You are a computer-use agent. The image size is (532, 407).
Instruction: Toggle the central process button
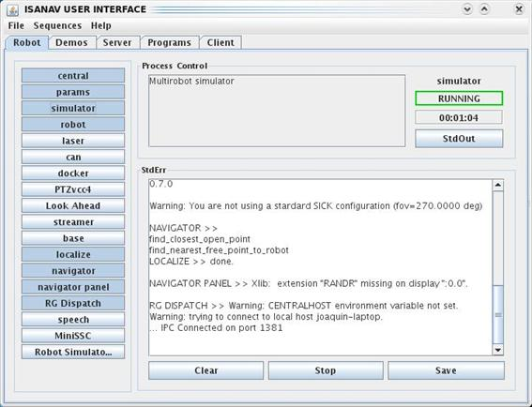(x=73, y=76)
